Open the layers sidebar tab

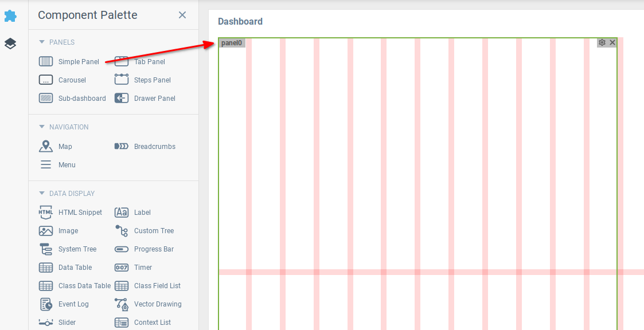10,44
